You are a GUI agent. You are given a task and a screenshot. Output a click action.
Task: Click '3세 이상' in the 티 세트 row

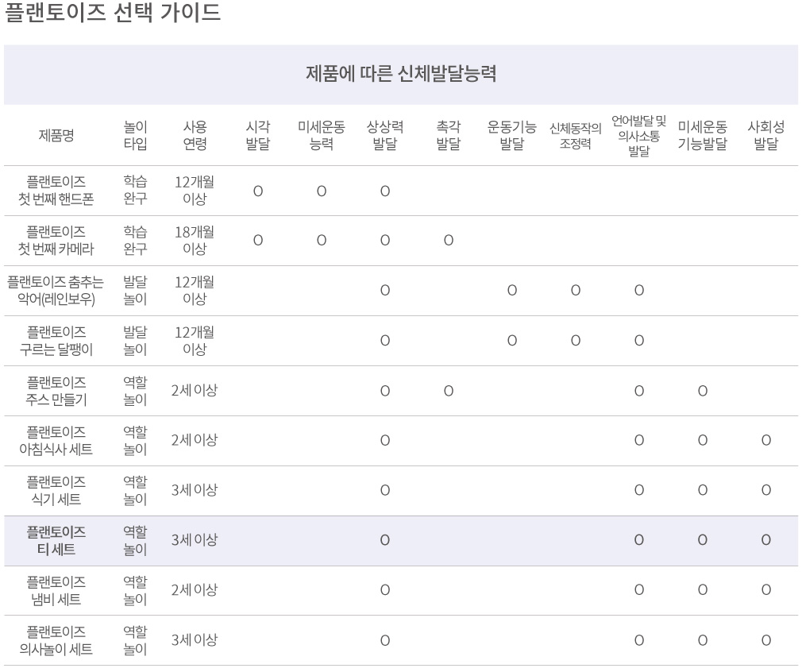195,540
